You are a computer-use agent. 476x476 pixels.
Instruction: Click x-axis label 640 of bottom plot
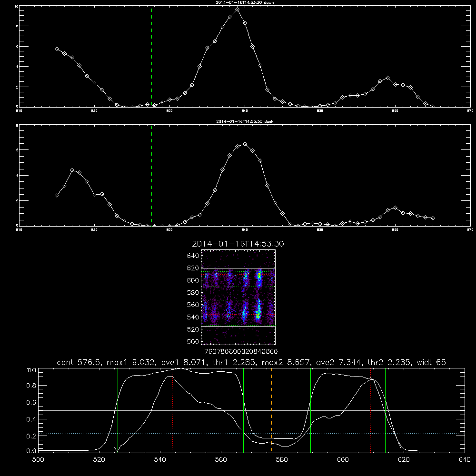pyautogui.click(x=465, y=459)
